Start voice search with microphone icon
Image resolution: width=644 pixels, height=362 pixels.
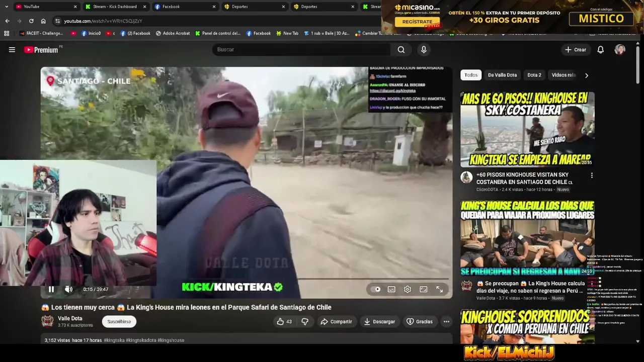tap(424, 50)
